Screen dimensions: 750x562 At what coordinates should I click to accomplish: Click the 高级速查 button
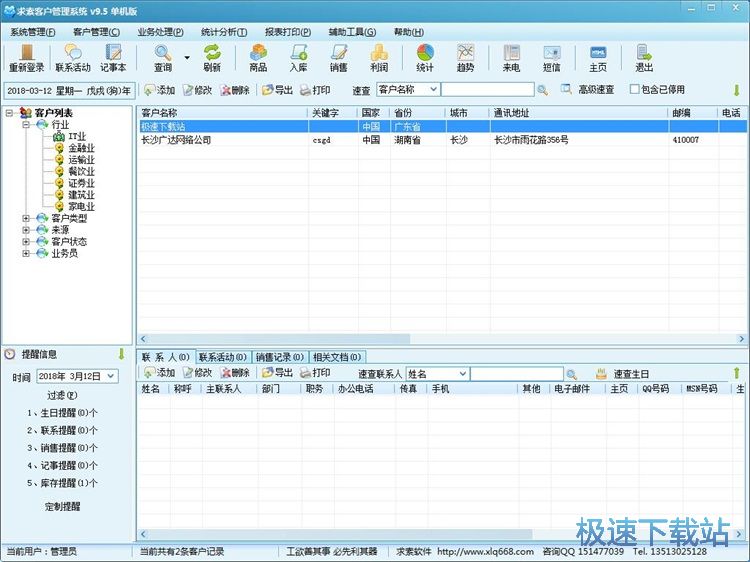pos(587,90)
